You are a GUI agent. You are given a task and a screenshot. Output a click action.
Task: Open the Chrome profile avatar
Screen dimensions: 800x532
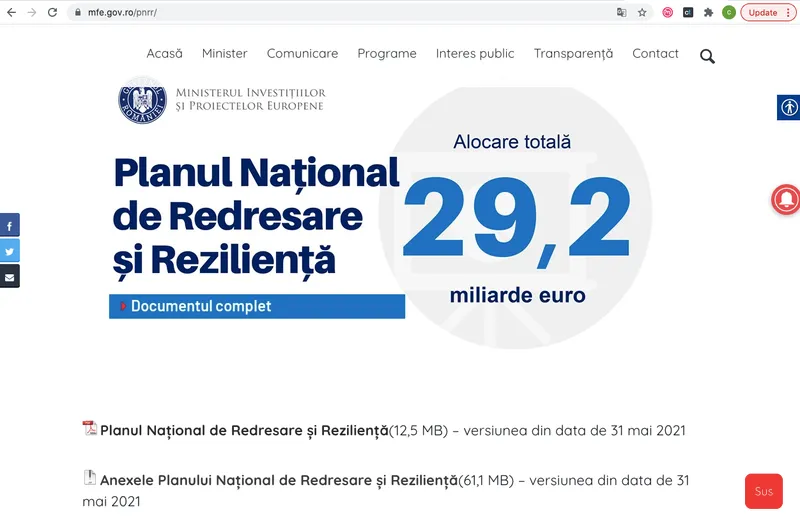(729, 13)
